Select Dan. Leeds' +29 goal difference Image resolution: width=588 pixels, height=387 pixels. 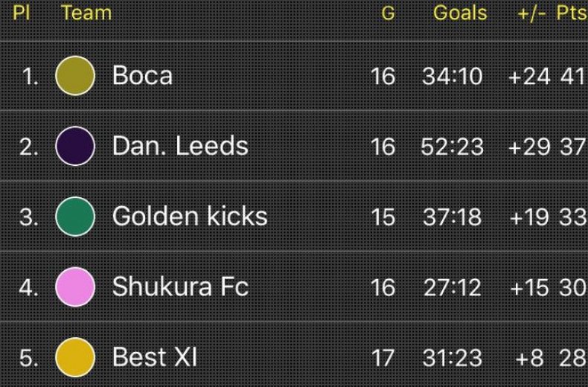coord(529,147)
